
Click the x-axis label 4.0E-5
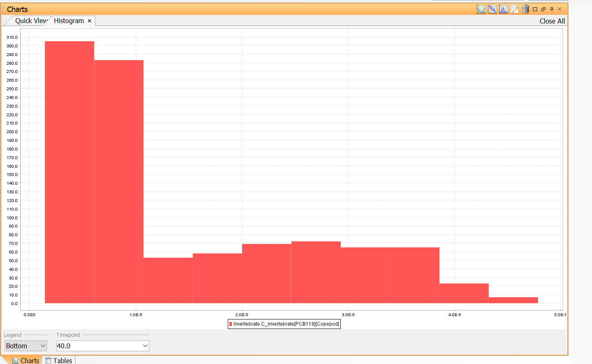(x=455, y=315)
